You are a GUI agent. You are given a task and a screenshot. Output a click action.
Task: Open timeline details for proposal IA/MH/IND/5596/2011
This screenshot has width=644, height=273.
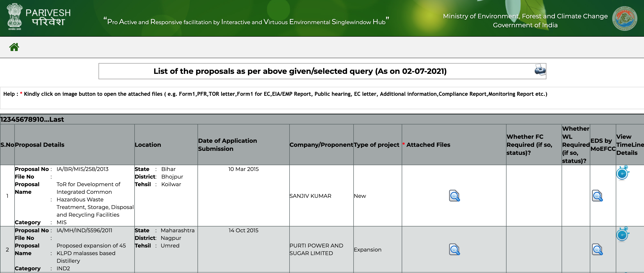pos(622,234)
